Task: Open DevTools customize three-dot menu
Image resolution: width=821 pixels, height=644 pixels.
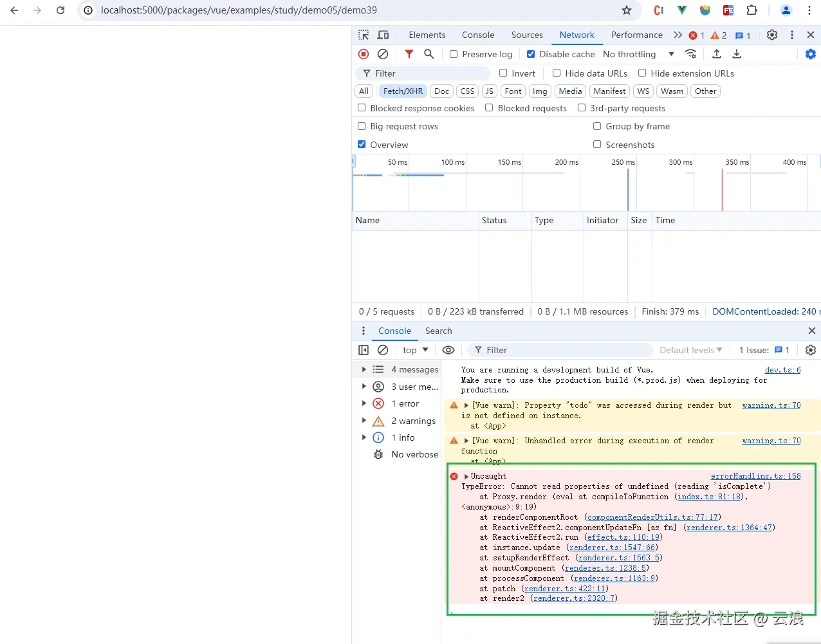Action: pyautogui.click(x=792, y=35)
